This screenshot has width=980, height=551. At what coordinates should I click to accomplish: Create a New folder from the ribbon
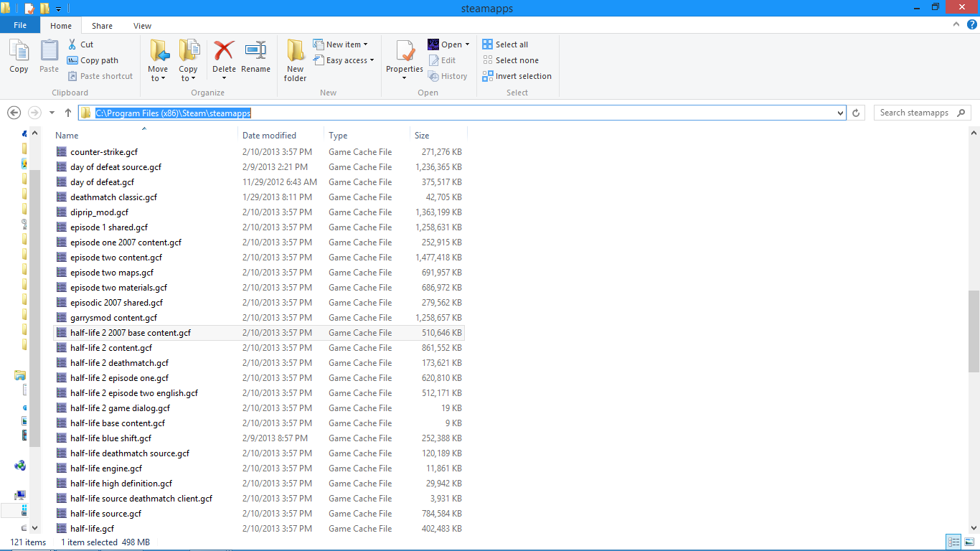coord(295,60)
